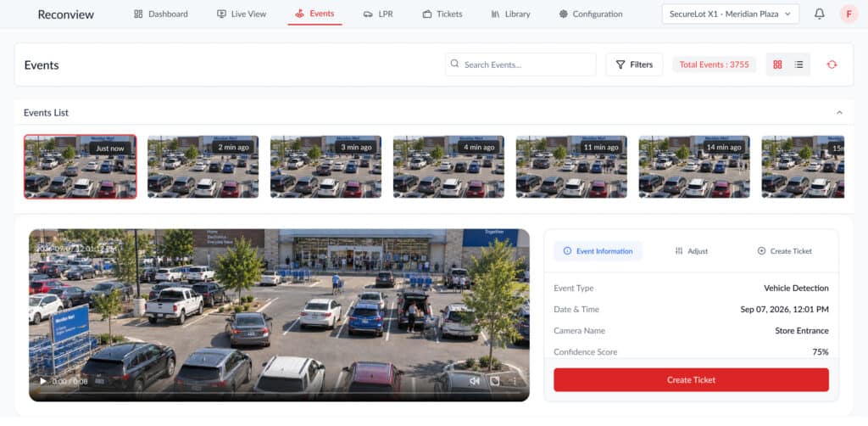The width and height of the screenshot is (868, 426).
Task: Open the Create Ticket tab
Action: coord(785,251)
